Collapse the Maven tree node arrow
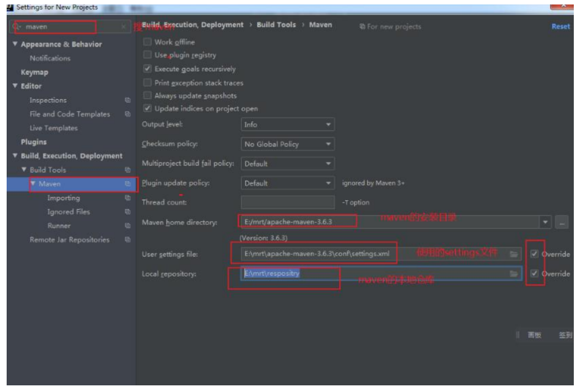This screenshot has width=581, height=392. pos(33,184)
